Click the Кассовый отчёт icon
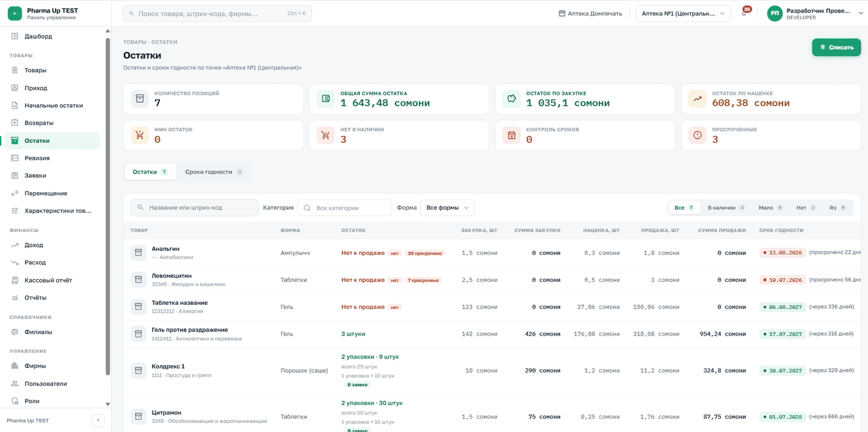Image resolution: width=868 pixels, height=432 pixels. pos(15,280)
